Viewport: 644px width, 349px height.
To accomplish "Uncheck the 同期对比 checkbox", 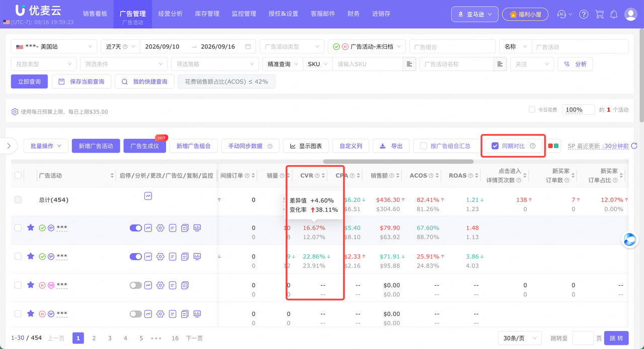I will tap(495, 146).
